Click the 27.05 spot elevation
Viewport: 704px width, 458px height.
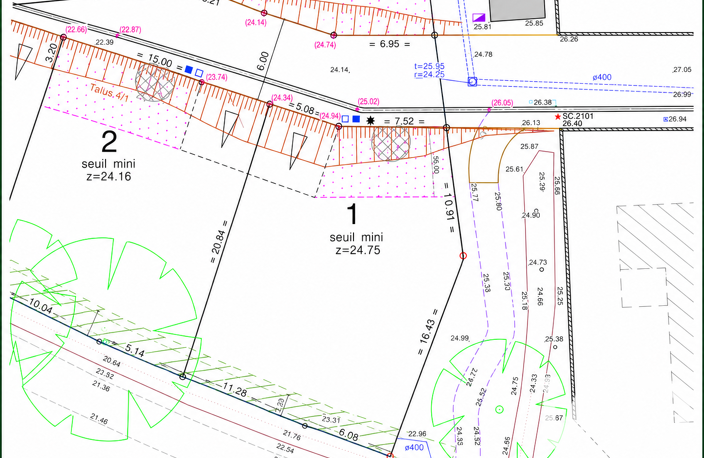(x=682, y=70)
